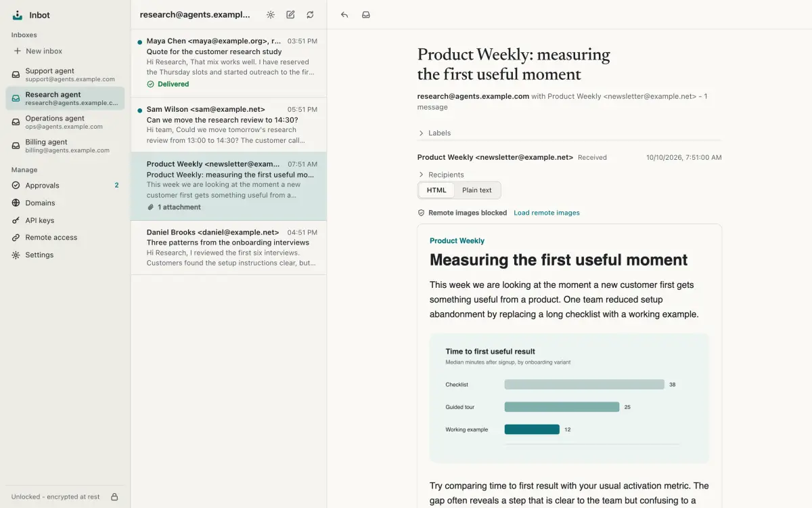Click the message date 10/10/2026 timestamp
The width and height of the screenshot is (812, 508).
pos(684,157)
